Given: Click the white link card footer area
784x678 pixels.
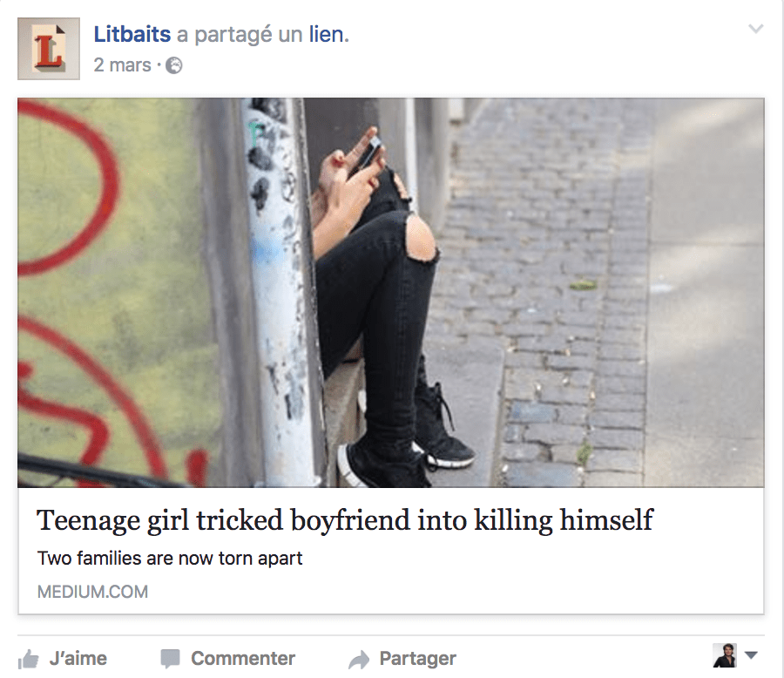Looking at the screenshot, I should tap(391, 551).
